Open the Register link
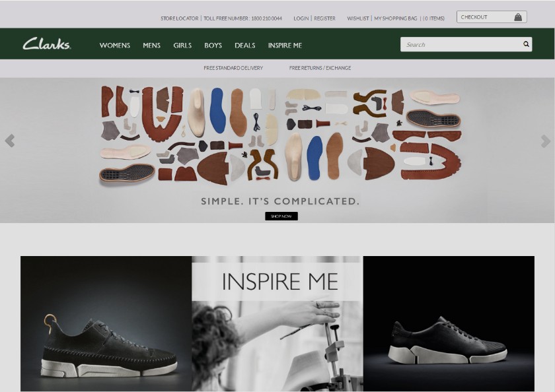Viewport: 555px width, 392px height. (x=324, y=18)
